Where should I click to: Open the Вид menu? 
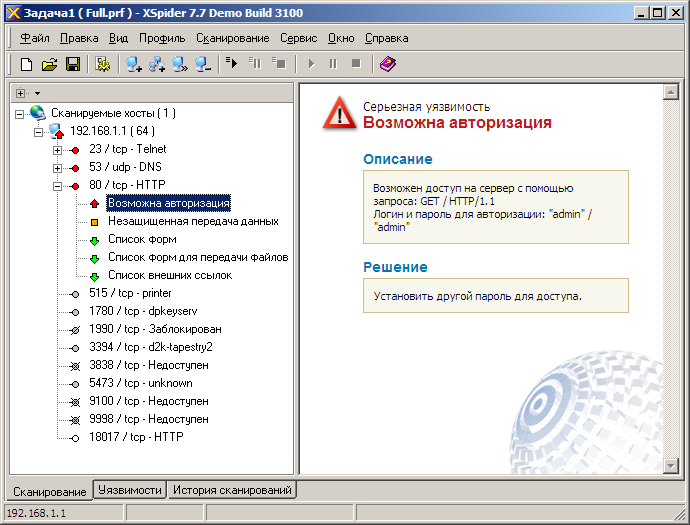coord(118,38)
